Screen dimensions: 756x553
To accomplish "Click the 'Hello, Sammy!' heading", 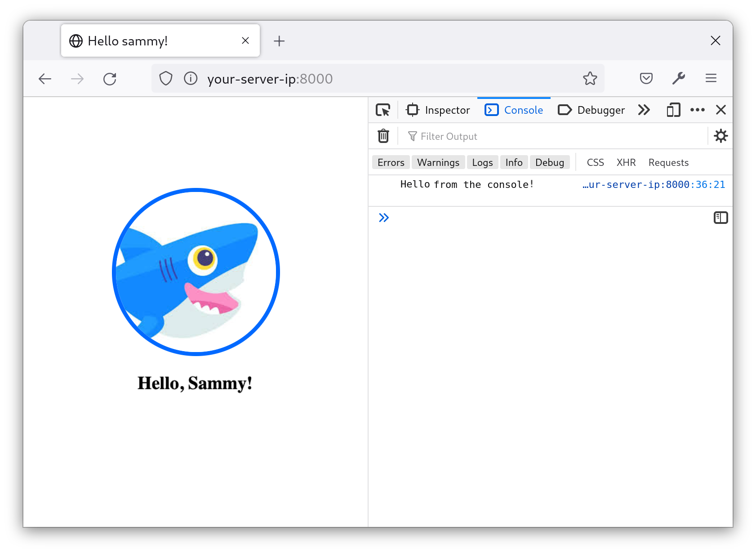I will tap(195, 384).
